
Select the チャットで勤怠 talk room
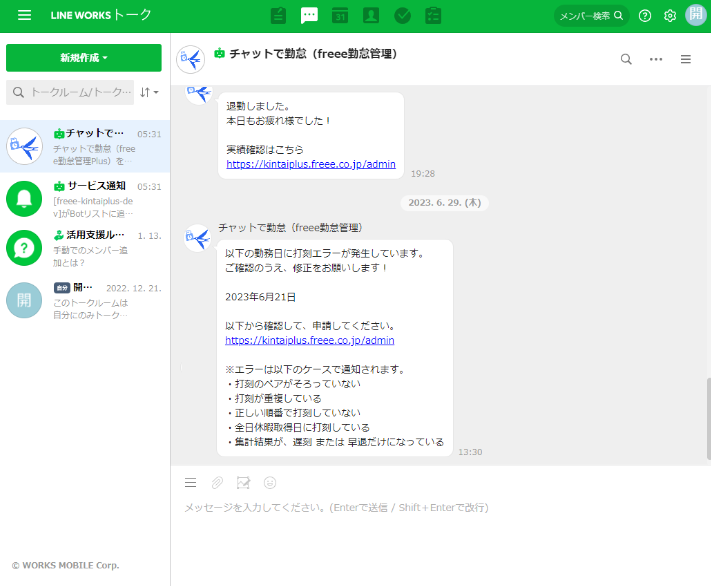point(85,146)
